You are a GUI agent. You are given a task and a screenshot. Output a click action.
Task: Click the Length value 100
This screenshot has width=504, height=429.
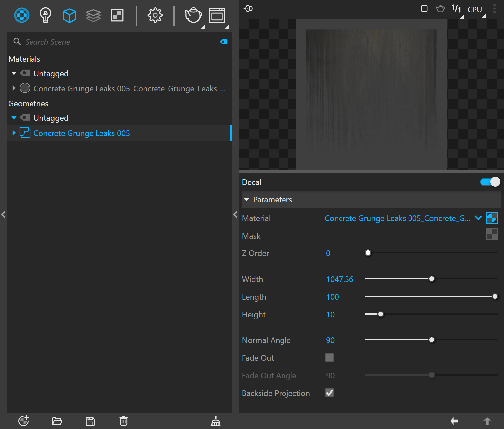pyautogui.click(x=333, y=297)
